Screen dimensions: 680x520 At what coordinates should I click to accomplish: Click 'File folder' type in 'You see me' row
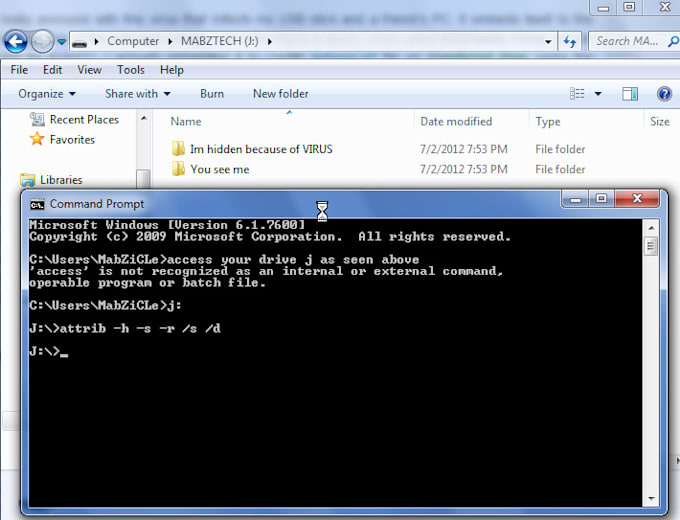click(560, 169)
